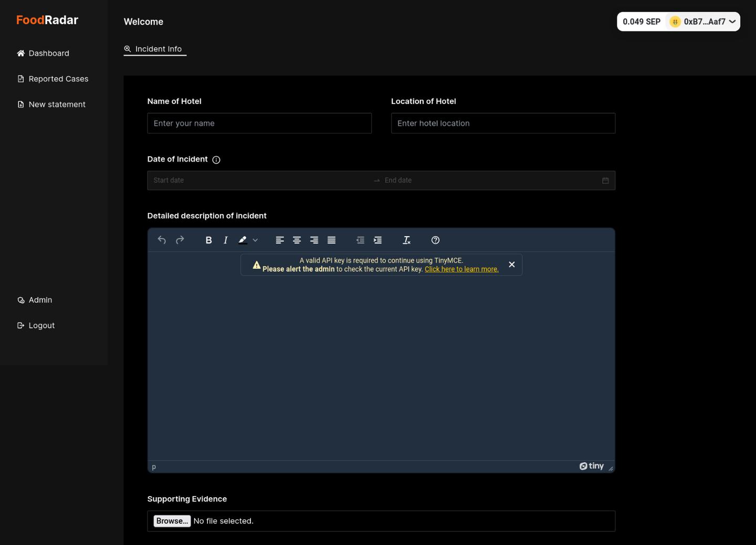This screenshot has height=545, width=756.
Task: Increase indent
Action: pos(377,240)
